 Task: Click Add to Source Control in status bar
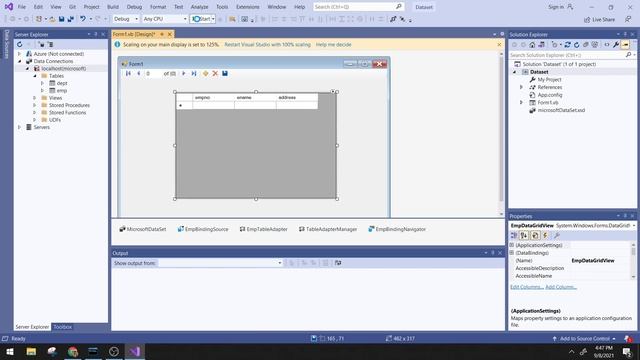pyautogui.click(x=584, y=339)
